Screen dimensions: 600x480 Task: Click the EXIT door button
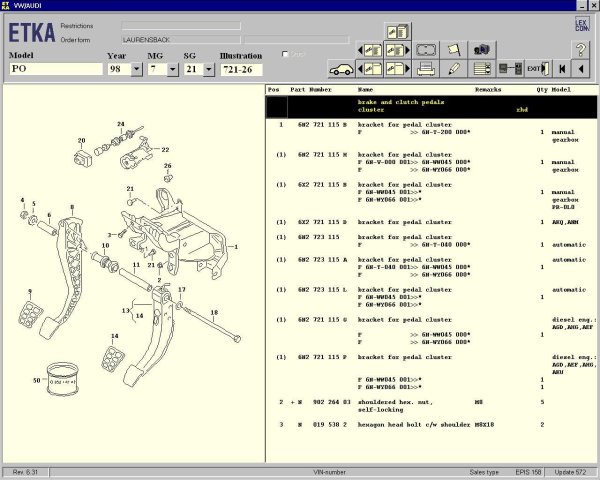click(538, 69)
